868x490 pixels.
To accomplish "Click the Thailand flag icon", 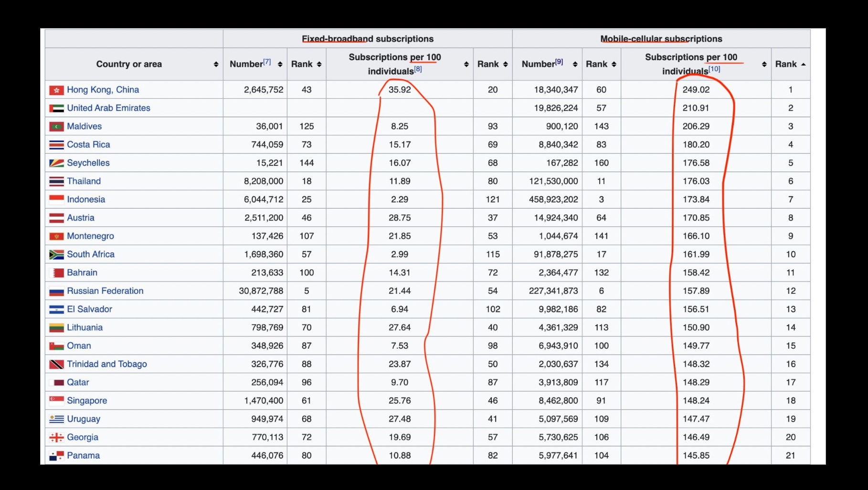I will (x=56, y=181).
